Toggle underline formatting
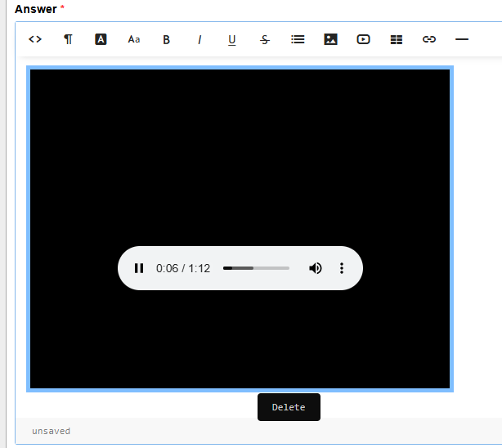Viewport: 502px width, 448px height. [232, 39]
